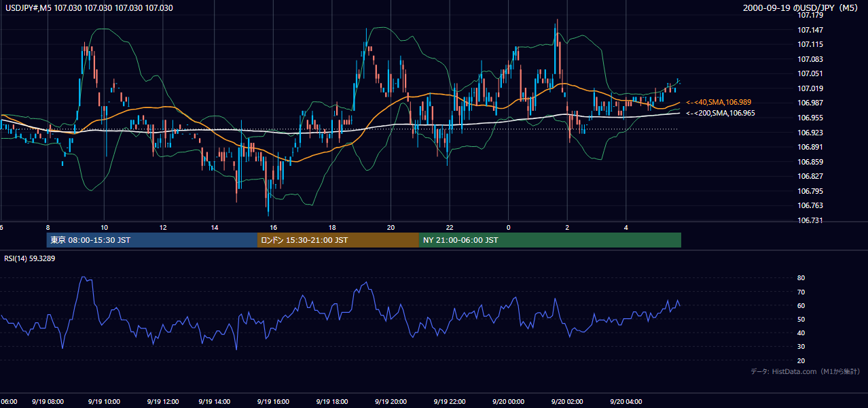Image resolution: width=868 pixels, height=408 pixels.
Task: Click the 9/20 00:00 bottom time label
Action: click(509, 402)
